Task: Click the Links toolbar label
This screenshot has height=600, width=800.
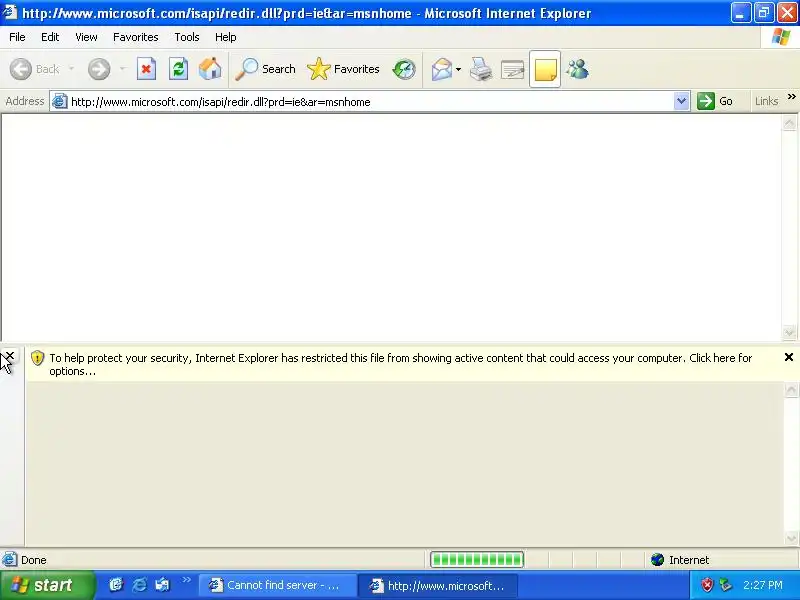Action: [x=766, y=101]
